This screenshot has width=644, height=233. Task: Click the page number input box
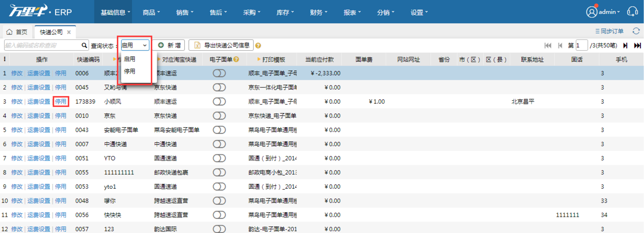(581, 45)
